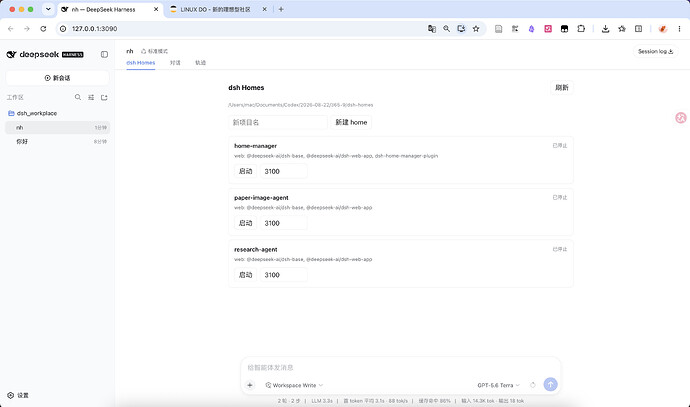
Task: Edit the research-agent port field
Action: 283,275
